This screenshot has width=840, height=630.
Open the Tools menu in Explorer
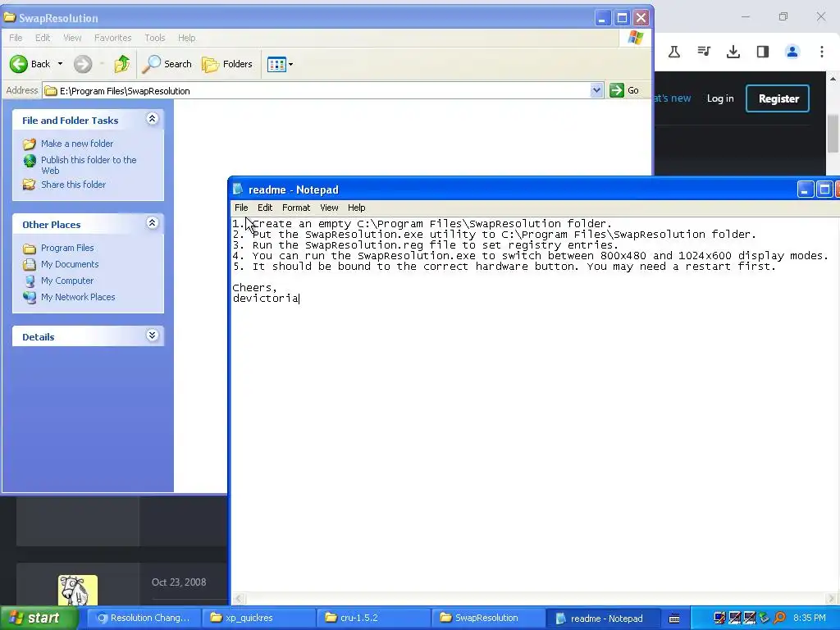tap(155, 38)
